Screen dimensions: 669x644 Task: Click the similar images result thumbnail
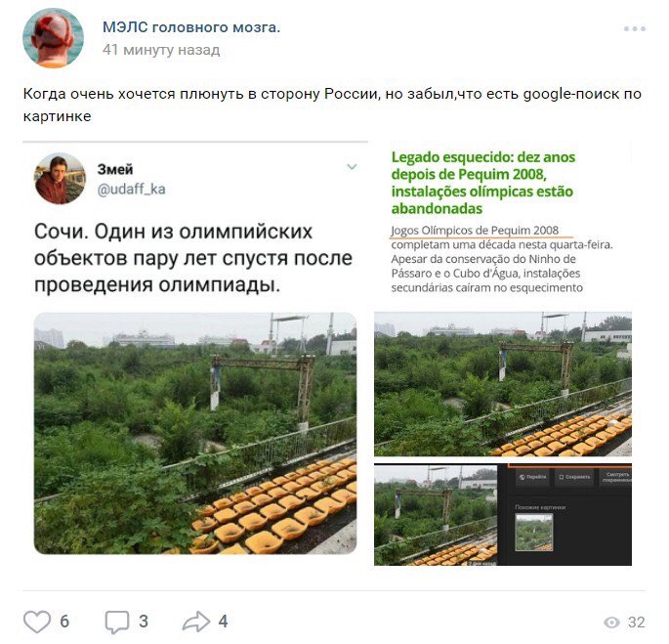[x=534, y=533]
